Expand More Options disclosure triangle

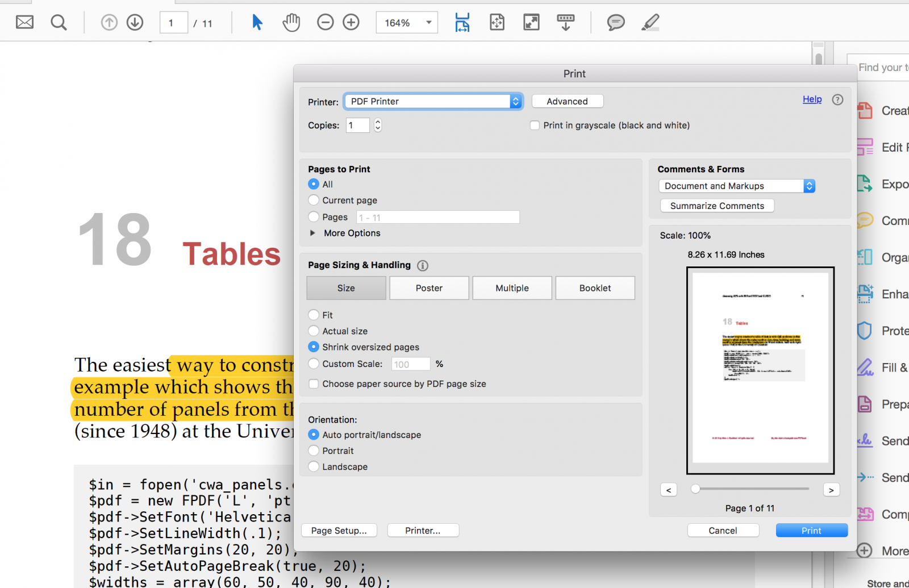312,233
